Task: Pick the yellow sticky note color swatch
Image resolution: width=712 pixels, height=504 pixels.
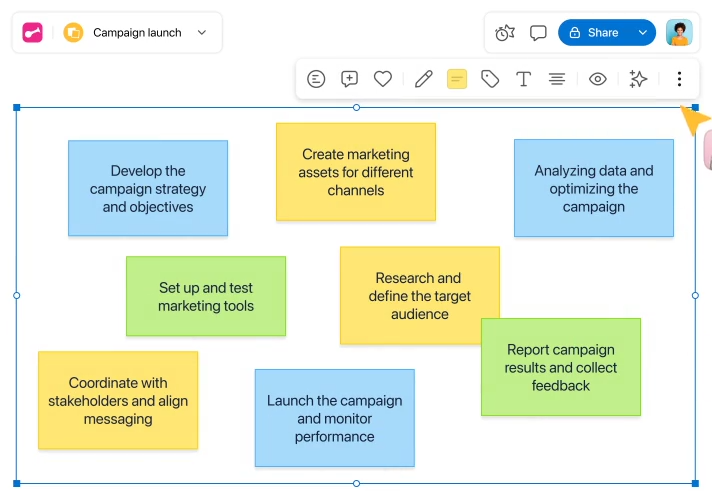Action: click(457, 79)
